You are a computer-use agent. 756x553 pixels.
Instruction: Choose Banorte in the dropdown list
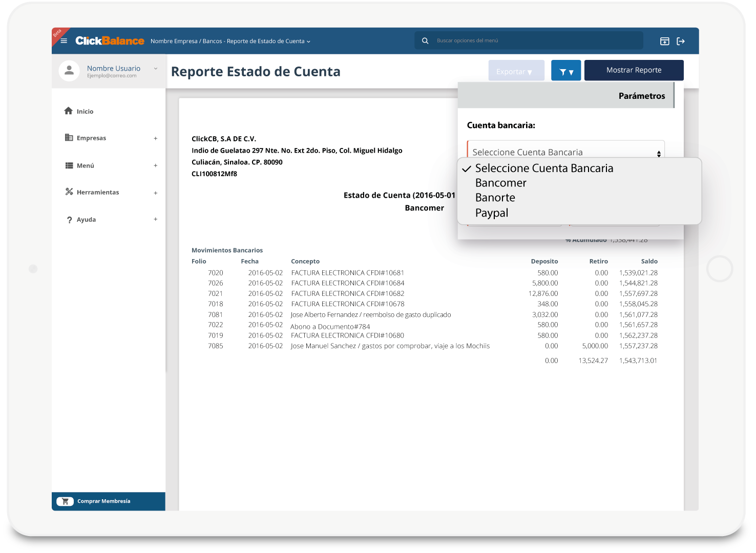(495, 198)
